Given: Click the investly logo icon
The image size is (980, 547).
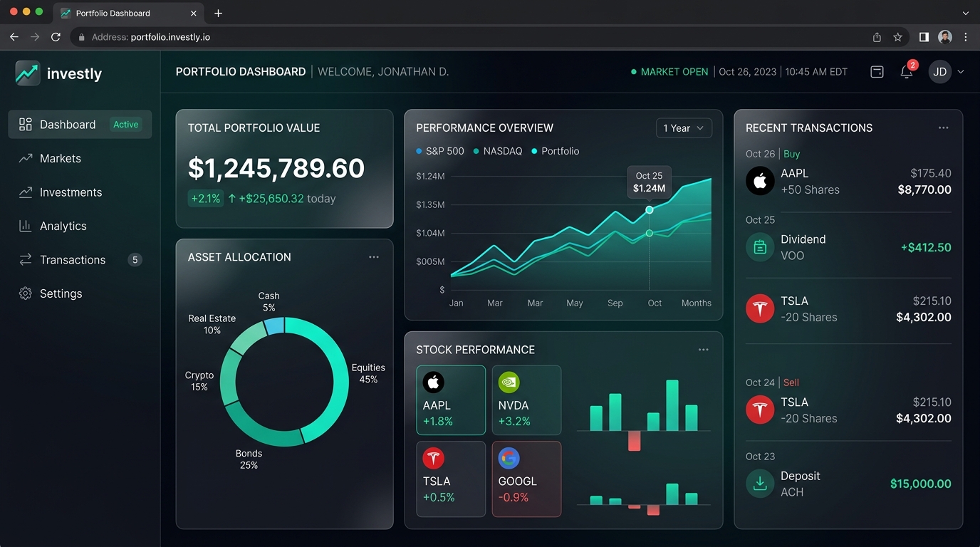Looking at the screenshot, I should click(x=28, y=73).
